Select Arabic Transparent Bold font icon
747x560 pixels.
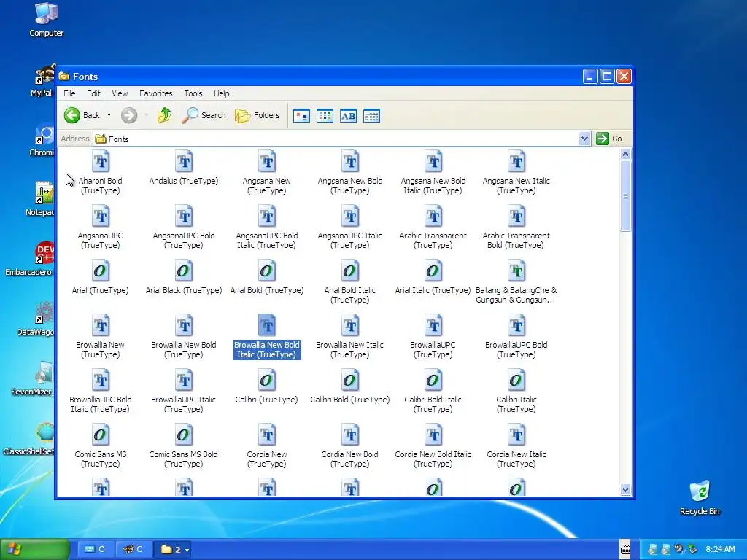point(516,216)
